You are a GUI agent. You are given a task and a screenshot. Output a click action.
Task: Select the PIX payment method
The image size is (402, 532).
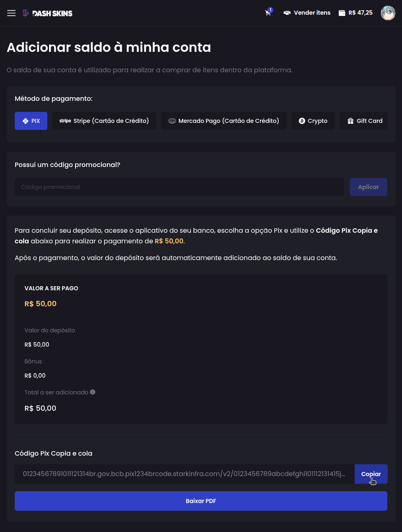click(31, 120)
